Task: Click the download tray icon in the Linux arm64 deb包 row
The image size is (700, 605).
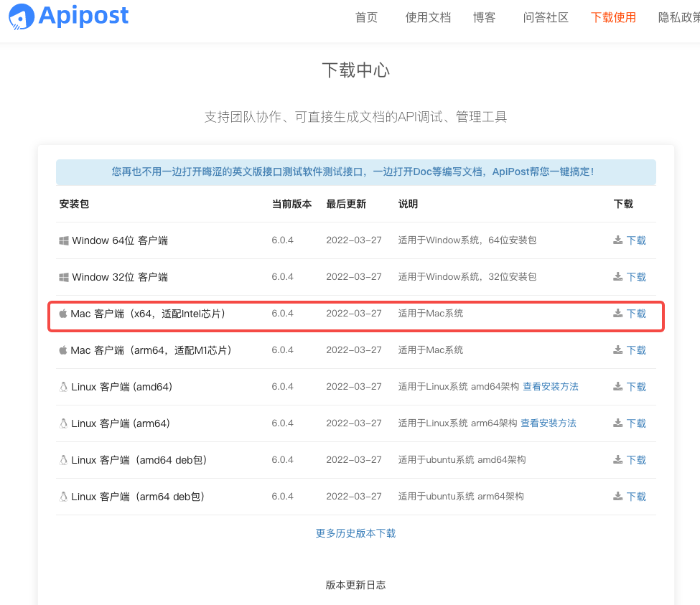Action: coord(618,496)
